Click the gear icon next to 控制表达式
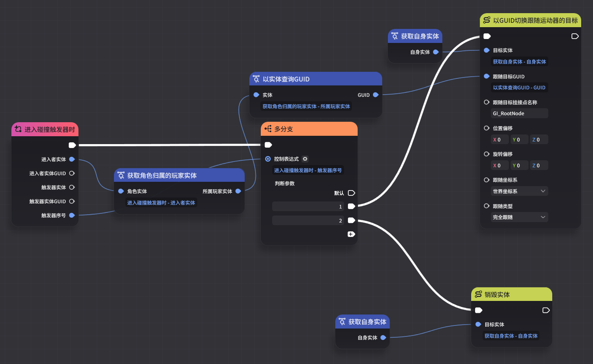This screenshot has height=364, width=593. pyautogui.click(x=305, y=159)
